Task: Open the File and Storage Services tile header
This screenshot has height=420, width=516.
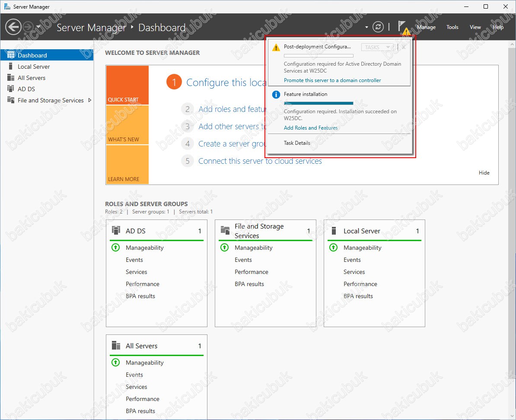Action: 265,231
